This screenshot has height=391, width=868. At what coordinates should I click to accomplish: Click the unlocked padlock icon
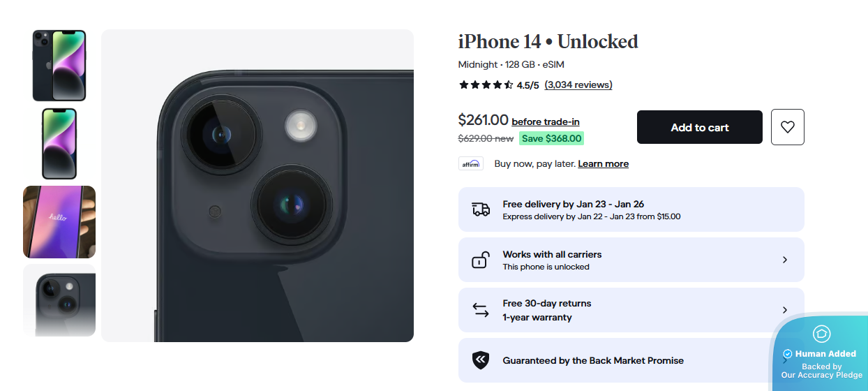pos(481,260)
